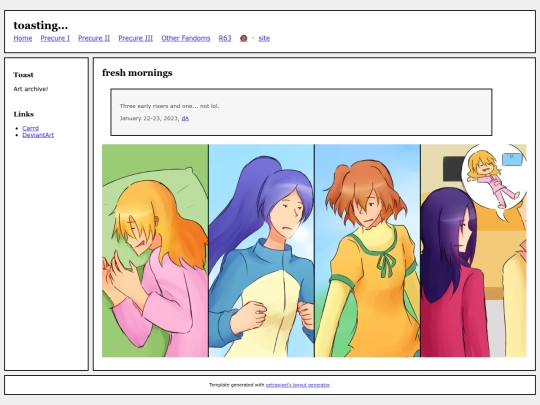This screenshot has width=540, height=405.
Task: Click the 'Toast' sidebar heading
Action: pyautogui.click(x=23, y=75)
